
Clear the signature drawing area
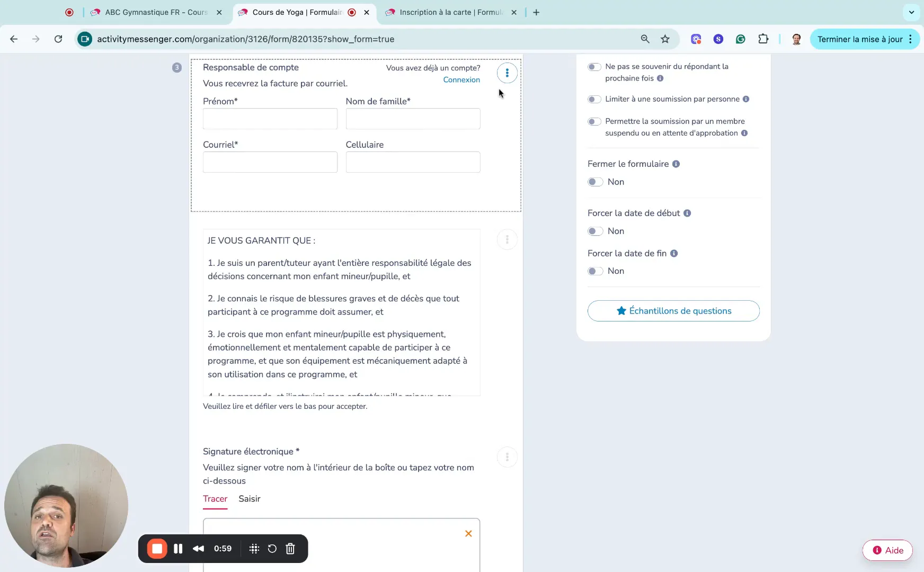point(468,533)
